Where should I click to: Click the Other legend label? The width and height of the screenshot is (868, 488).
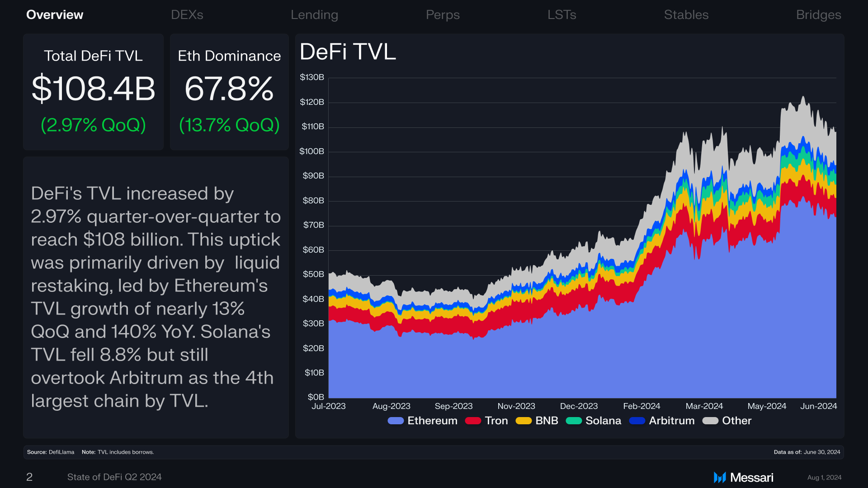click(737, 421)
